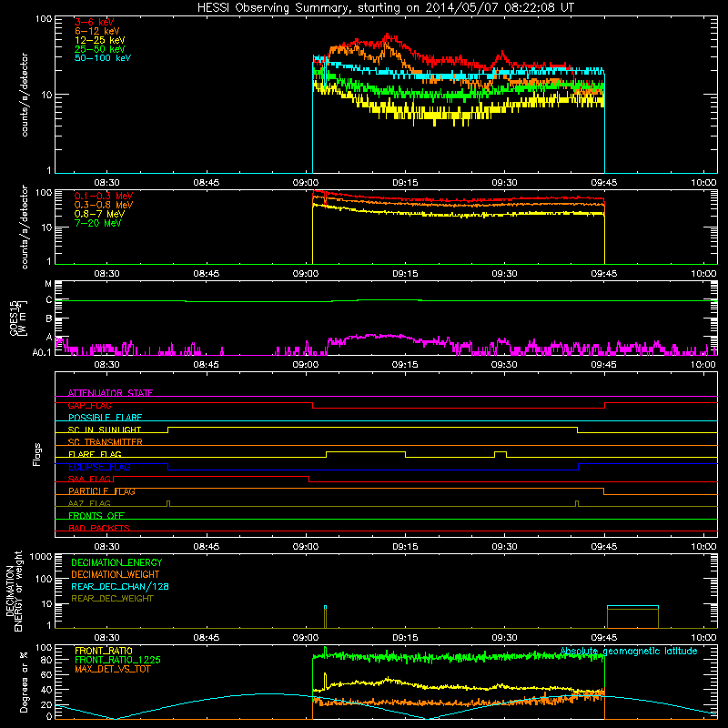Click the 09:30 tick under the Flags panel
This screenshot has width=728, height=728.
coord(504,547)
